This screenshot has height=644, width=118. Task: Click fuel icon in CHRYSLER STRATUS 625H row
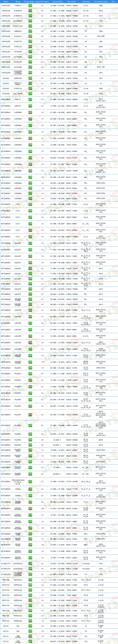(30, 46)
